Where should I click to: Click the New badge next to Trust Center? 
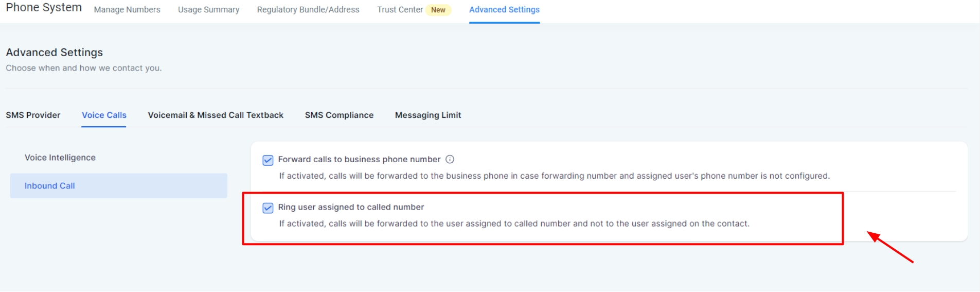click(438, 10)
